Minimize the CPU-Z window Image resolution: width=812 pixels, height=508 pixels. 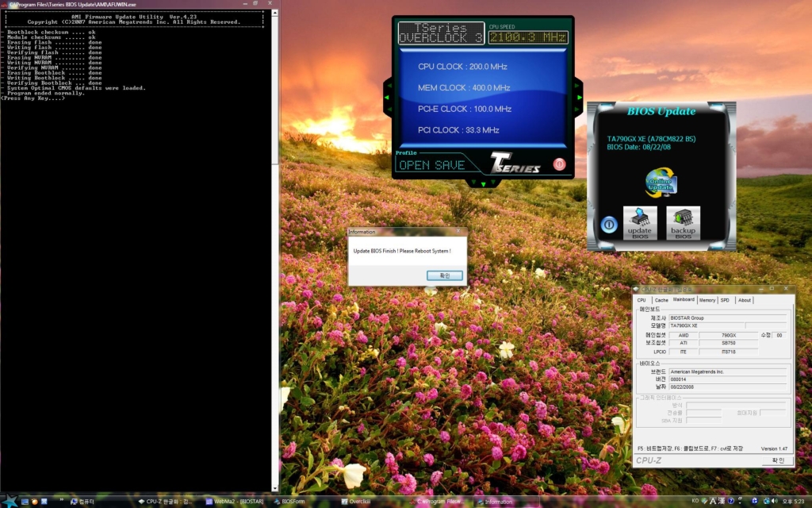pyautogui.click(x=760, y=289)
